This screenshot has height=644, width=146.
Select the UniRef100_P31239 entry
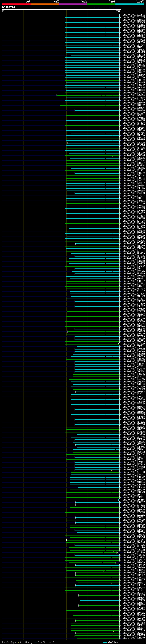133,17
